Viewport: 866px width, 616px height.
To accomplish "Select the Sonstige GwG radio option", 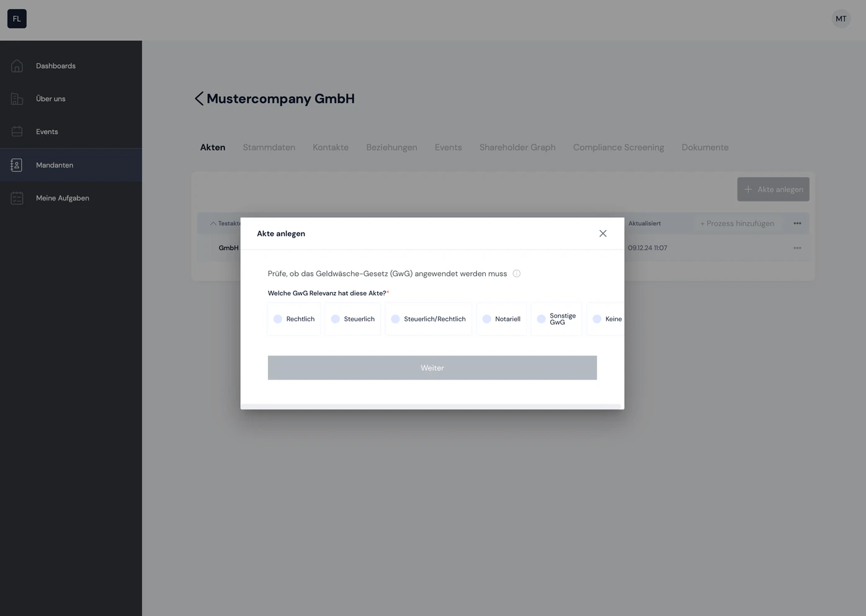I will coord(542,319).
